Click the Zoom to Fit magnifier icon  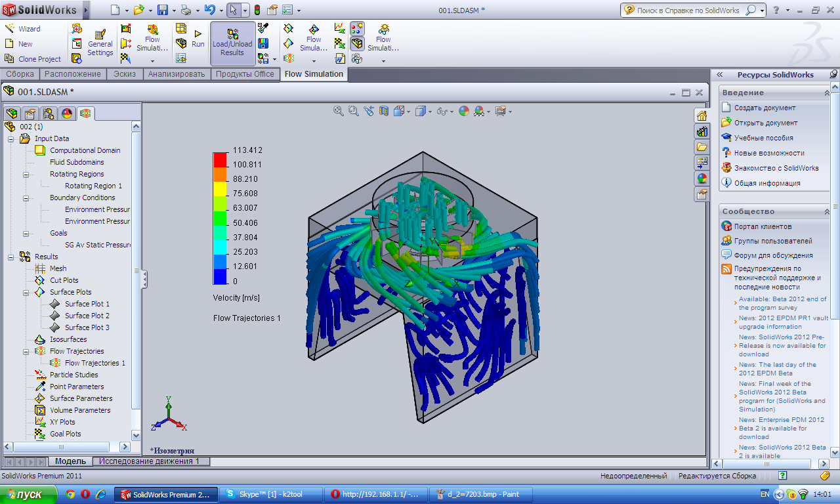(x=339, y=112)
